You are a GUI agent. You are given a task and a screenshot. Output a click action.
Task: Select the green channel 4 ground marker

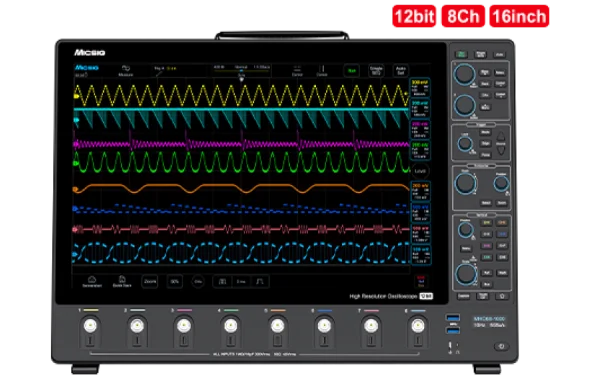76,163
